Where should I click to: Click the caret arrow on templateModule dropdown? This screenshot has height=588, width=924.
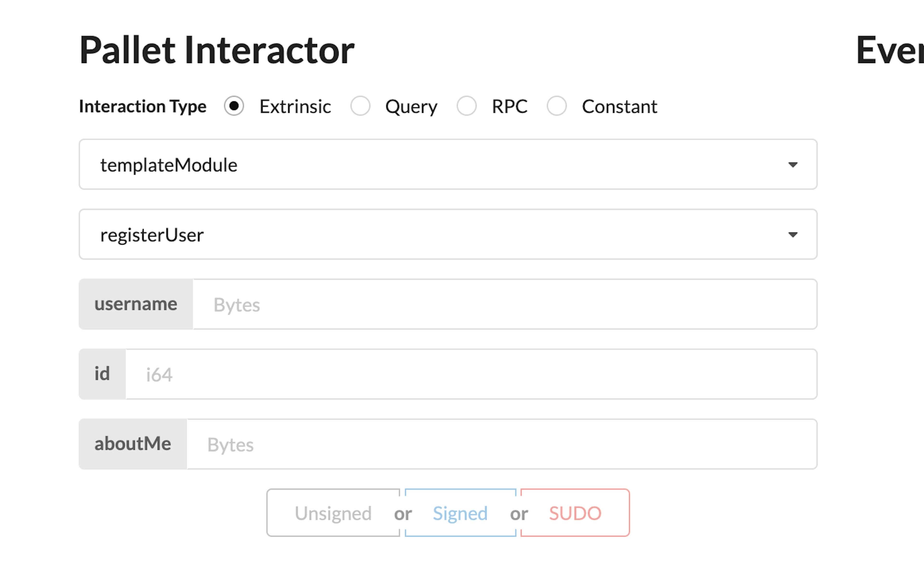[793, 165]
